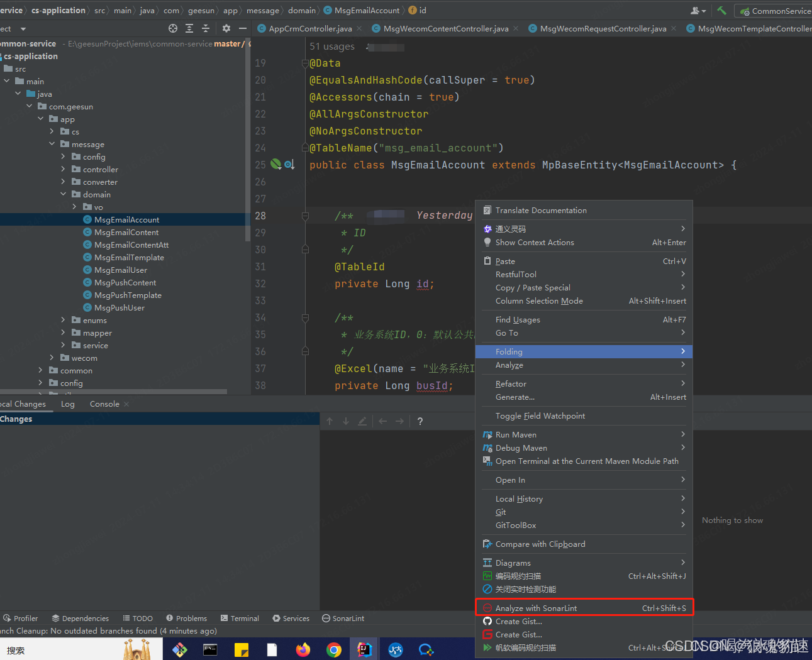Image resolution: width=812 pixels, height=660 pixels.
Task: Expand the converter folder in project tree
Action: tap(63, 182)
